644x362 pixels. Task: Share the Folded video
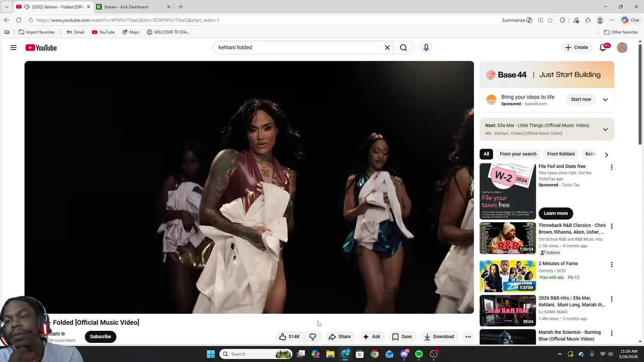(x=340, y=337)
